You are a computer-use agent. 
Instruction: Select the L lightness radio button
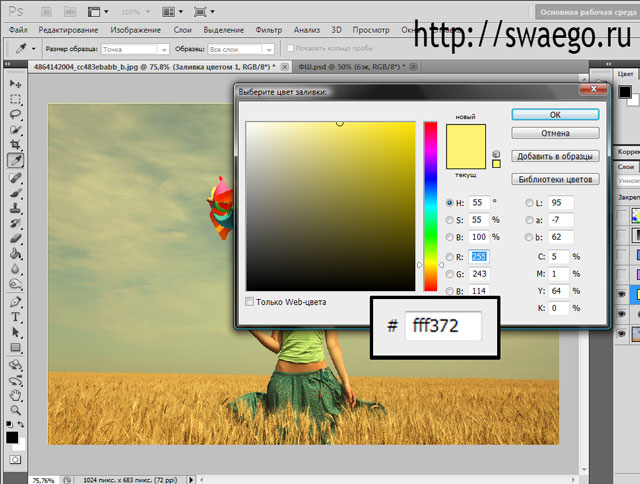pos(529,202)
